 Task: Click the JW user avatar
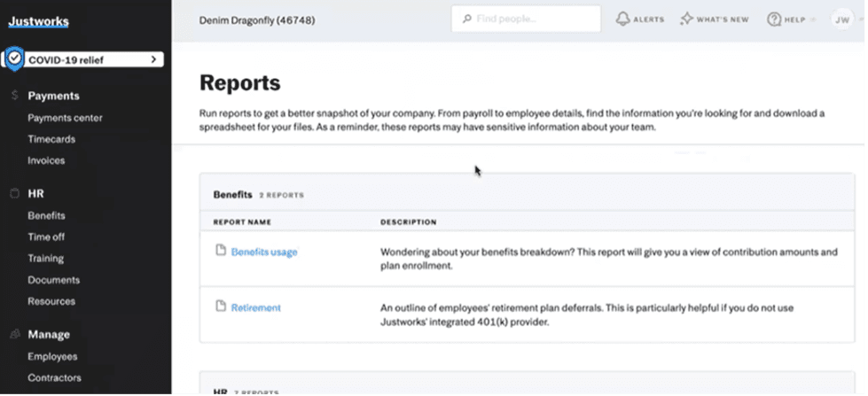tap(841, 19)
